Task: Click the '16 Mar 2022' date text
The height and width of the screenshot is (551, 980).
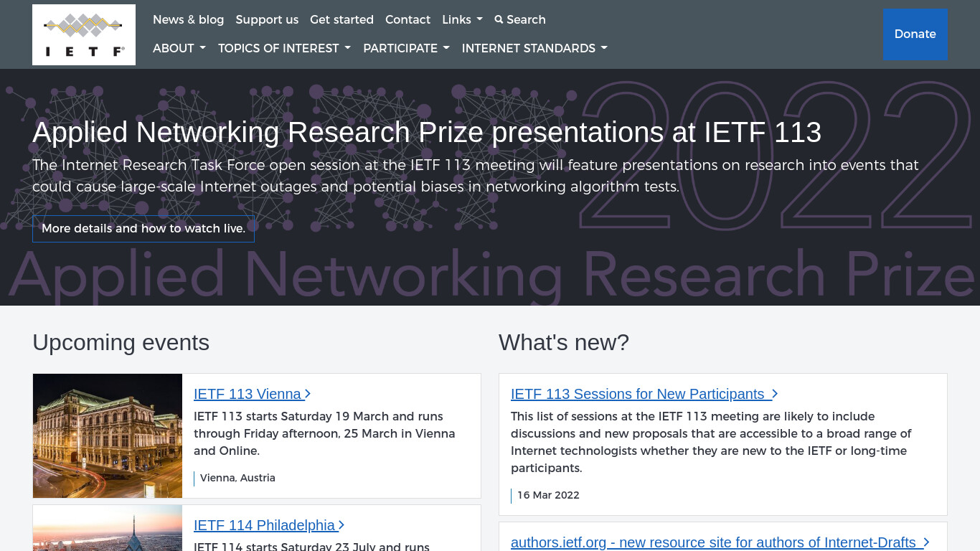Action: tap(548, 495)
